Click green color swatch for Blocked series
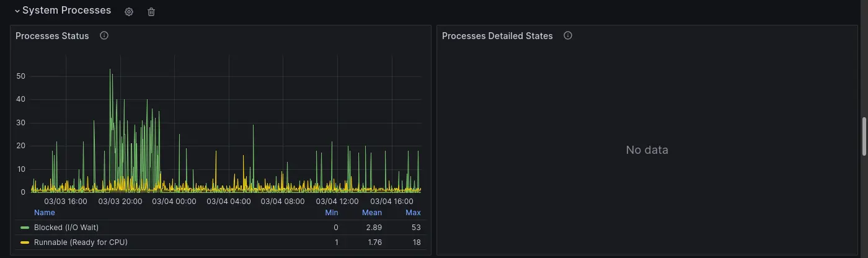Viewport: 868px width, 258px height. (x=25, y=228)
